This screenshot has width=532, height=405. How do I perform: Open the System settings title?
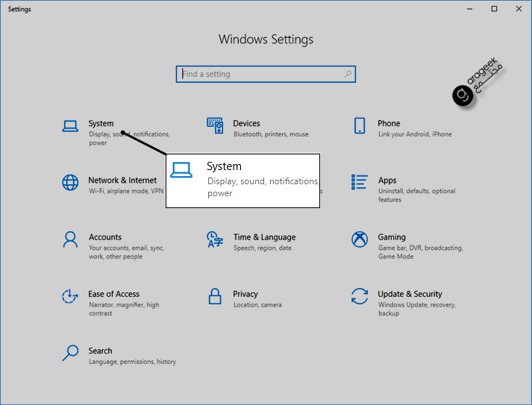tap(101, 123)
